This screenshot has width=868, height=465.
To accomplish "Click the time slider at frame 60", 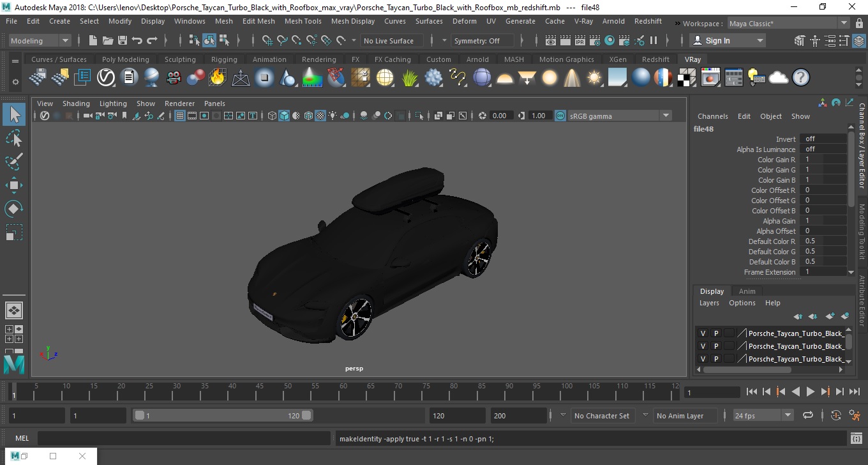I will 343,392.
